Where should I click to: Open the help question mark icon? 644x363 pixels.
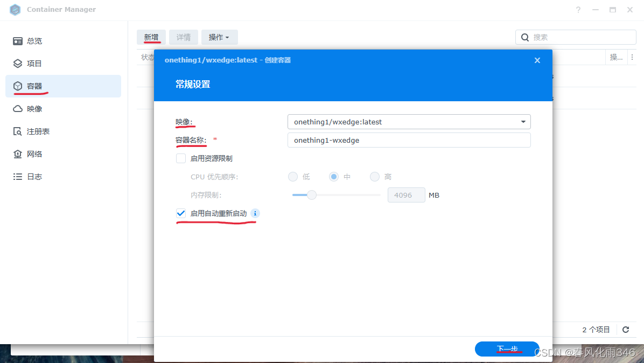tap(578, 10)
